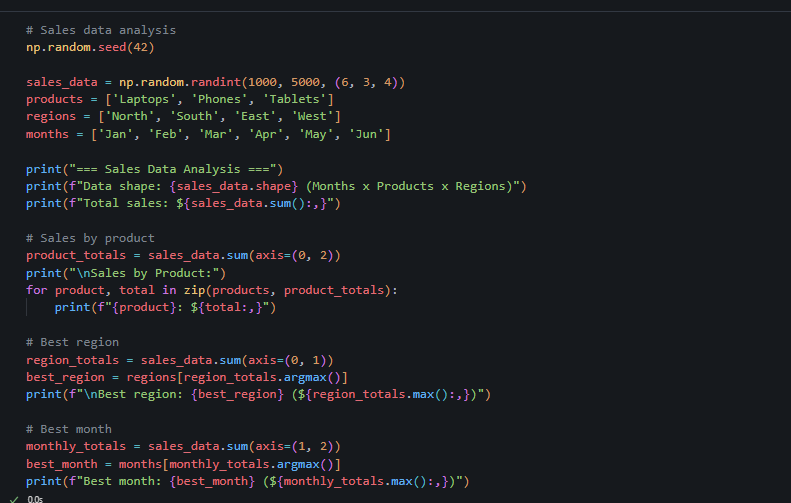Click the product_totals assignment line
This screenshot has width=791, height=503.
(x=183, y=255)
